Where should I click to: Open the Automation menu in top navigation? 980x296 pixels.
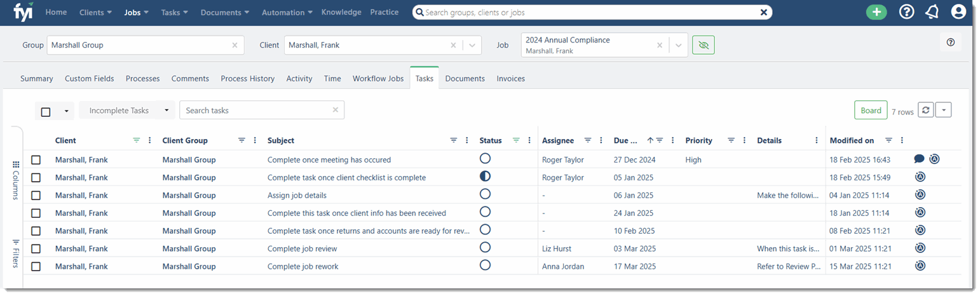288,12
